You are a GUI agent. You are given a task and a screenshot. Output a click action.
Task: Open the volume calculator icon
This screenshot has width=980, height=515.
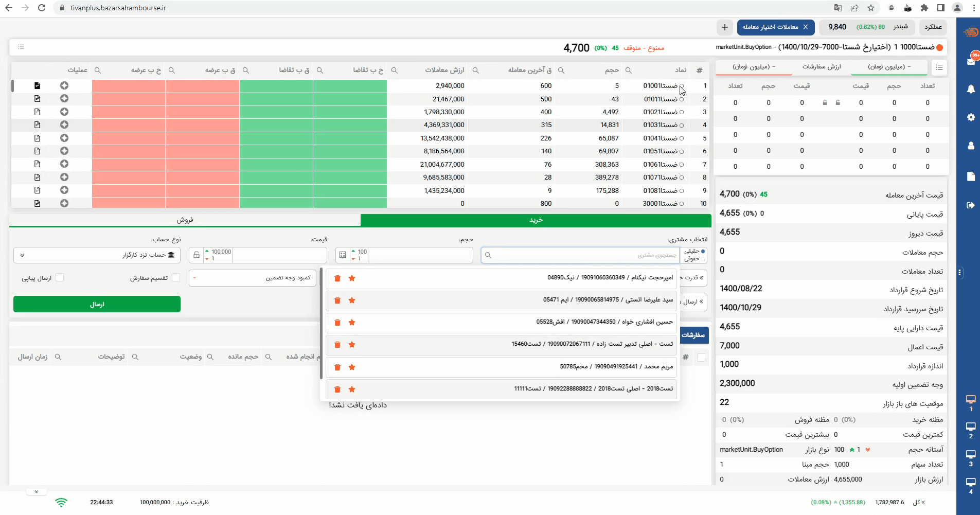coord(343,255)
